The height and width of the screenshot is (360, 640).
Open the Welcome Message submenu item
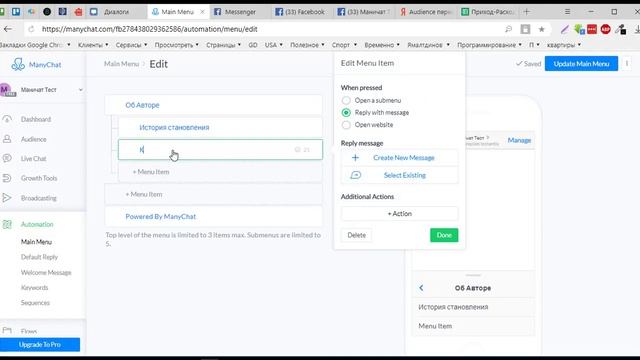46,272
